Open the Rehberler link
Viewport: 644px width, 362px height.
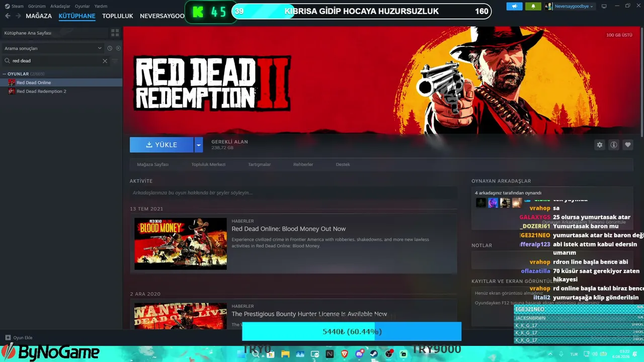point(303,164)
